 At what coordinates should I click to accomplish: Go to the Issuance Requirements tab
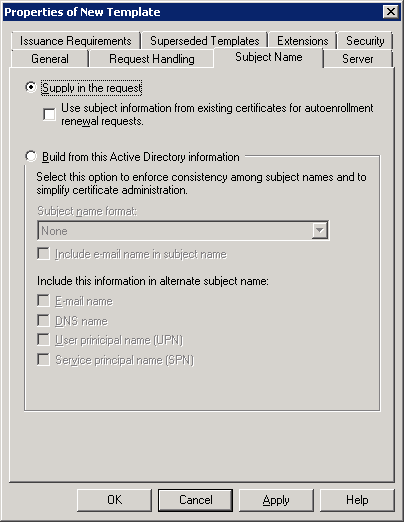(x=76, y=41)
